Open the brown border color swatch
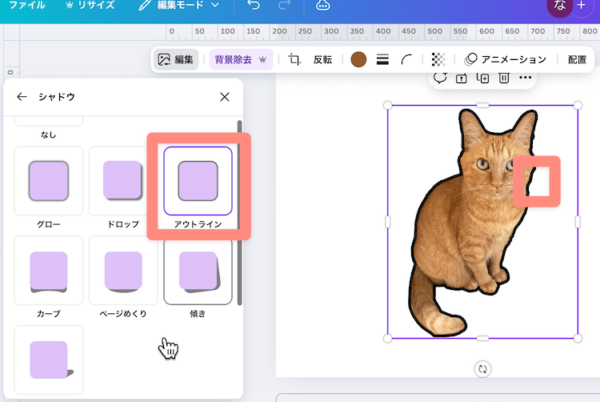This screenshot has width=600, height=402. [x=359, y=60]
